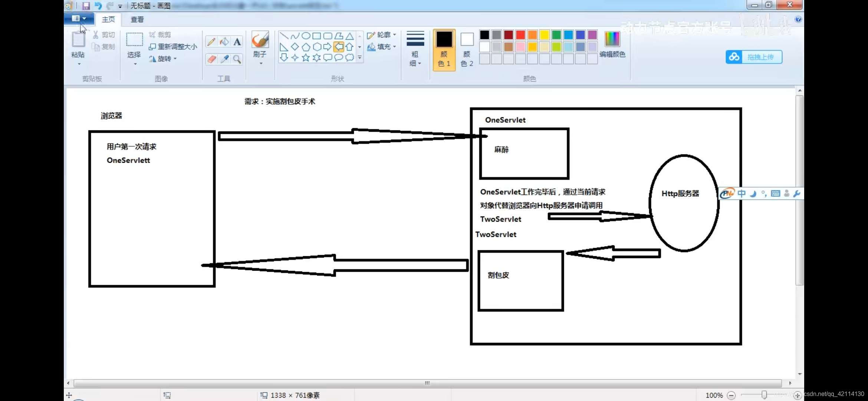Pick the red color swatch
868x401 pixels.
(x=520, y=35)
